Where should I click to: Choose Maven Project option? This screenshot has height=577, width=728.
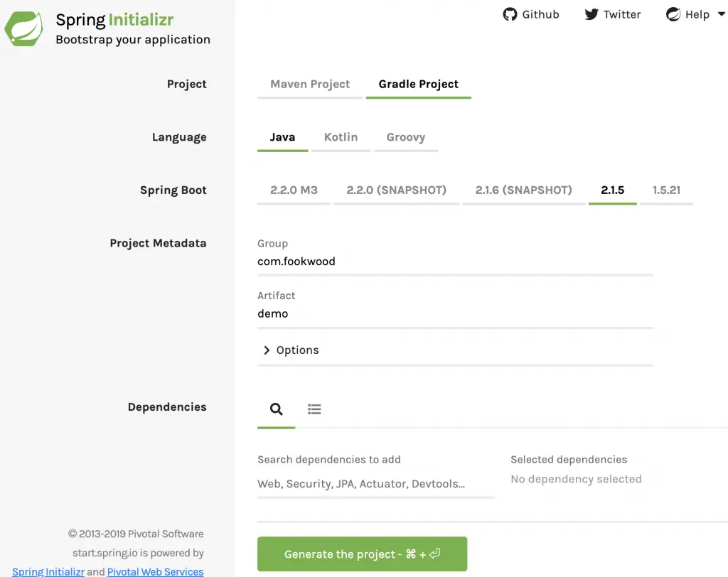tap(310, 84)
